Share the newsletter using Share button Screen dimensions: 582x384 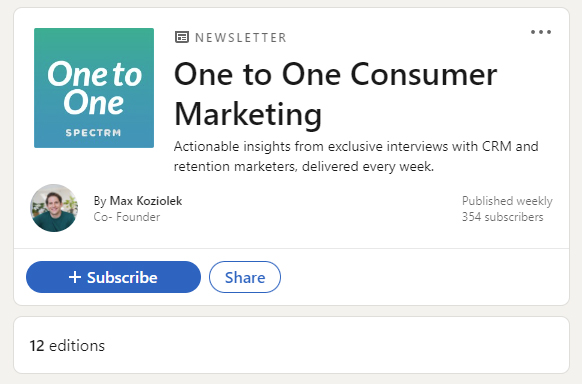click(x=245, y=277)
